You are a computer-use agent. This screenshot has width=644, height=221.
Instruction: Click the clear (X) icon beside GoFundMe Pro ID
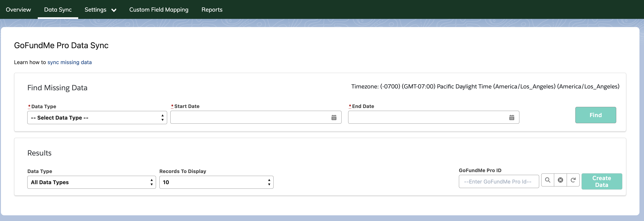click(x=560, y=180)
